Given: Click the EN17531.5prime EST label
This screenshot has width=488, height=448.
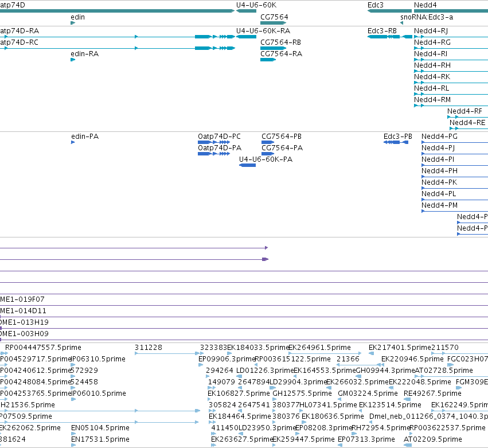Looking at the screenshot, I should click(100, 439).
